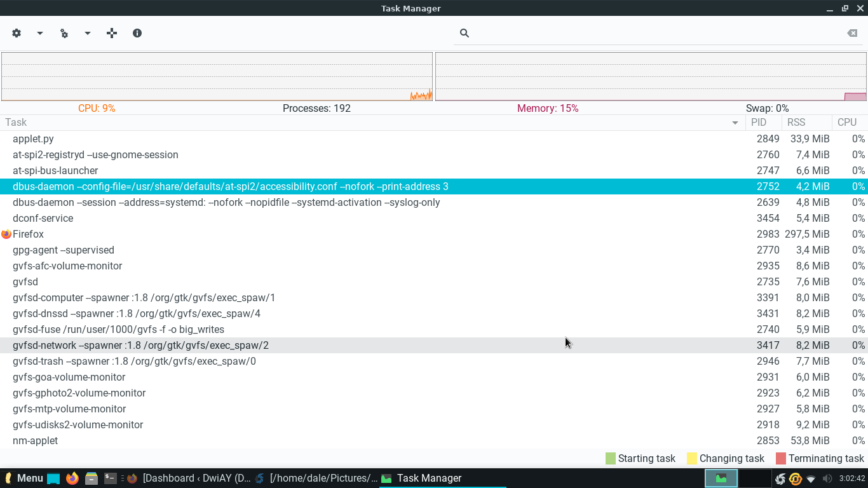Open the network wifi tray icon

(x=811, y=478)
